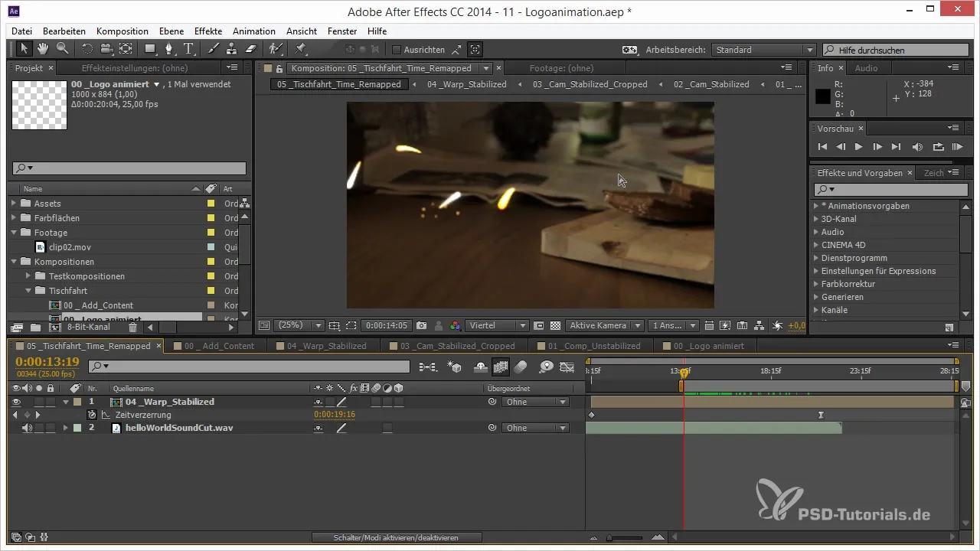Toggle the Zeitverzerrung stopwatch
The height and width of the screenshot is (551, 980).
92,415
